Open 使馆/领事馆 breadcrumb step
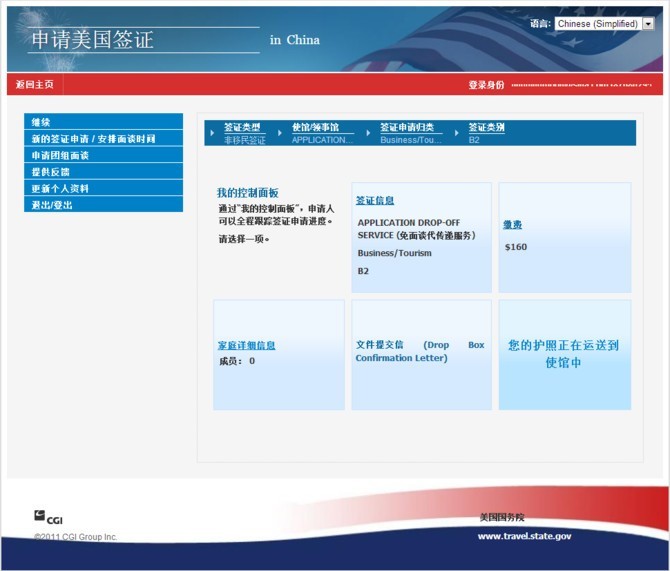This screenshot has height=571, width=670. point(315,127)
